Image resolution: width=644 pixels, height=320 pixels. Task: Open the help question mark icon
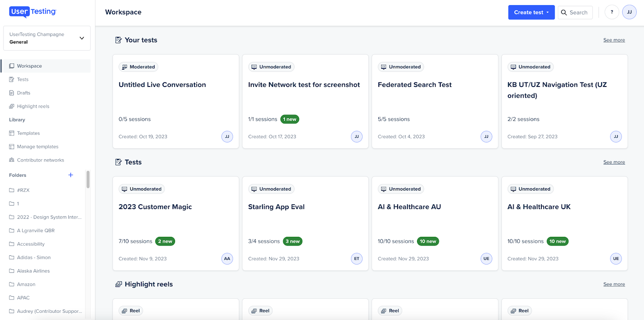pyautogui.click(x=612, y=12)
